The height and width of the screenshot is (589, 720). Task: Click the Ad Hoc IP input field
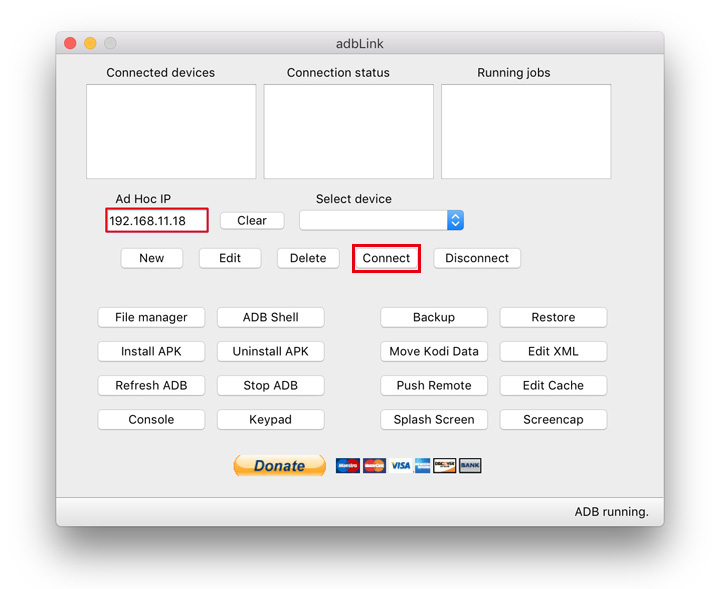(157, 220)
